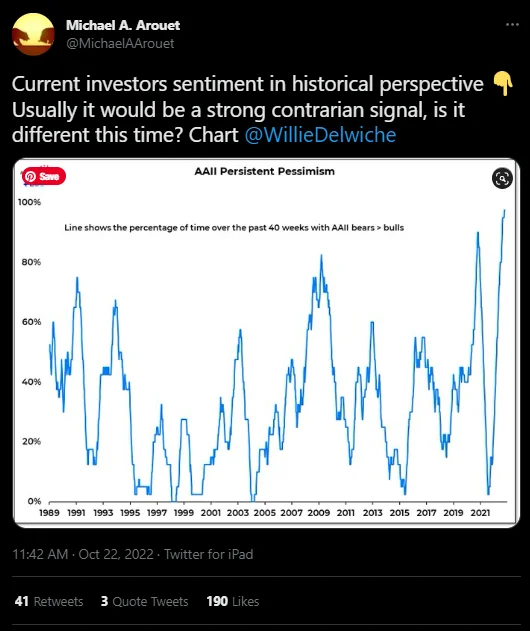Click the Pinterest Save button on chart
530x631 pixels.
tap(44, 176)
